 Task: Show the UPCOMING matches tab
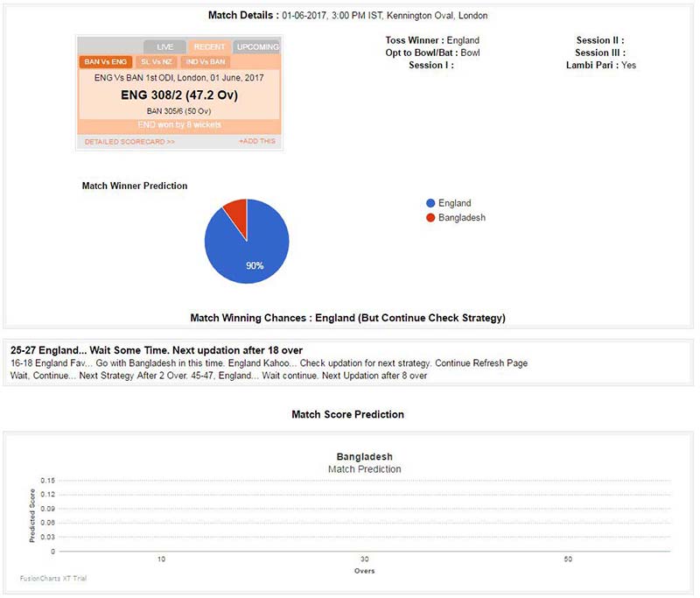pos(257,46)
